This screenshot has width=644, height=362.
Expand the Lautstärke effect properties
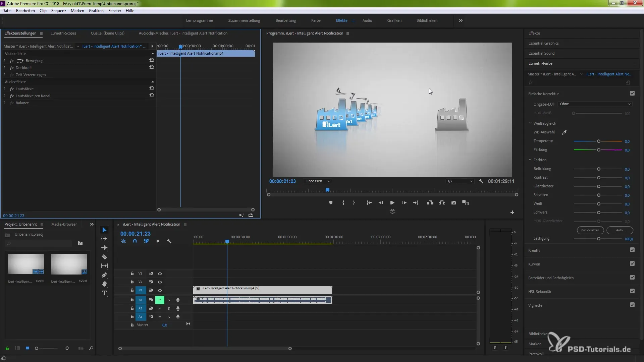pos(5,89)
